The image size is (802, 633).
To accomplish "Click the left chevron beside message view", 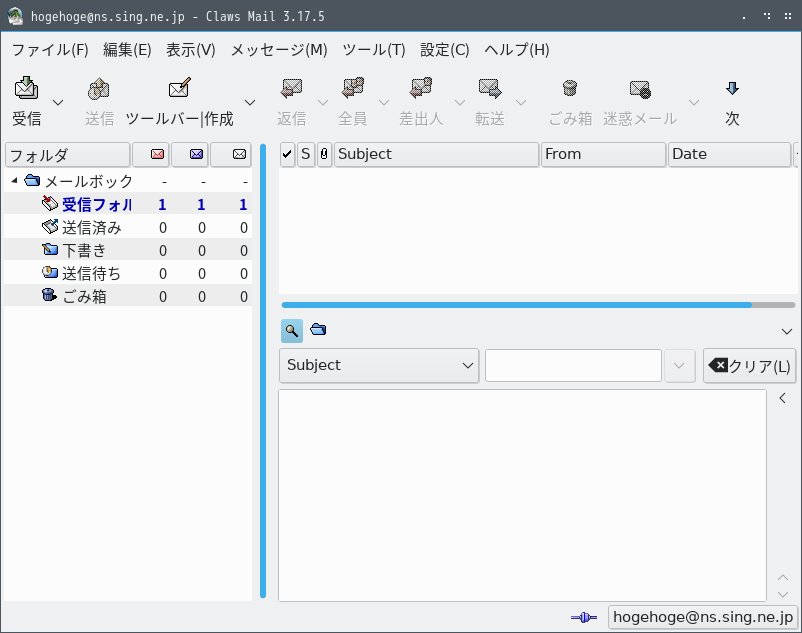I will point(783,398).
